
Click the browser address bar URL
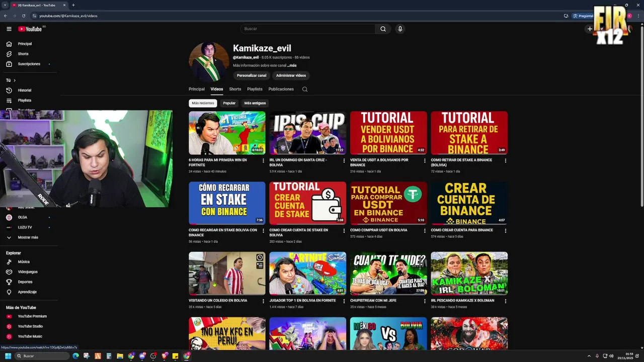[68, 16]
